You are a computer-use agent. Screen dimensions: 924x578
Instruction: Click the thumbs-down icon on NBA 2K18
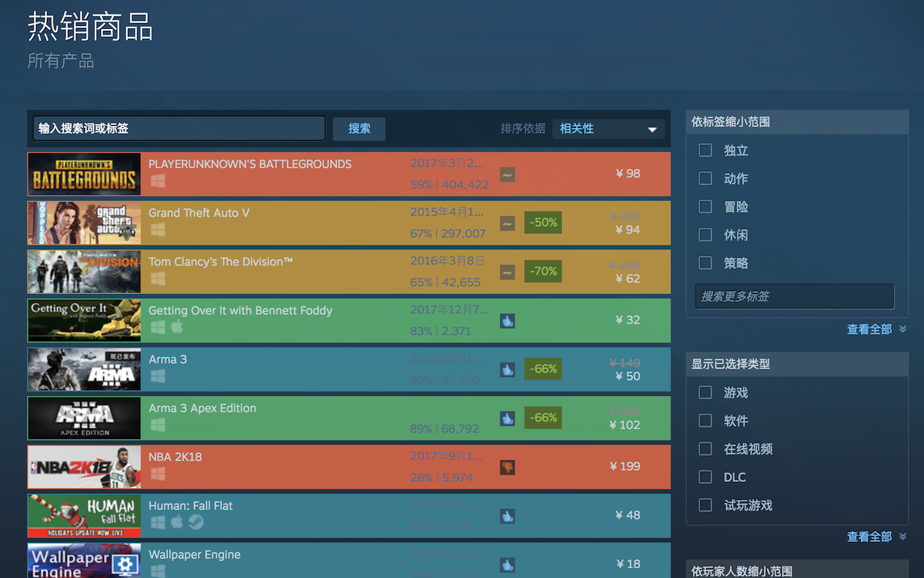click(507, 466)
